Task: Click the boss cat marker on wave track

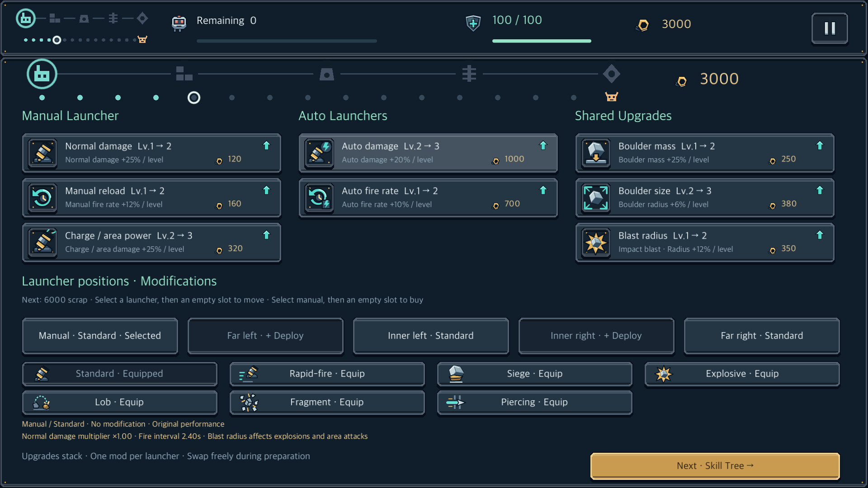Action: tap(611, 97)
